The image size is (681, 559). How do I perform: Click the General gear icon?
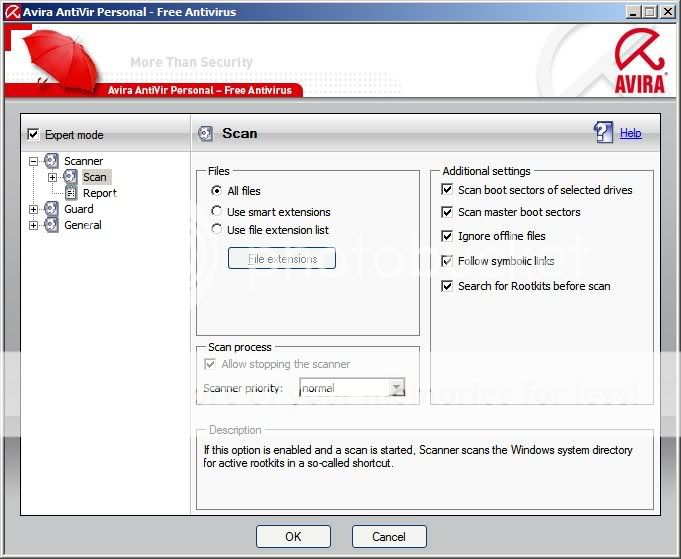(x=51, y=225)
